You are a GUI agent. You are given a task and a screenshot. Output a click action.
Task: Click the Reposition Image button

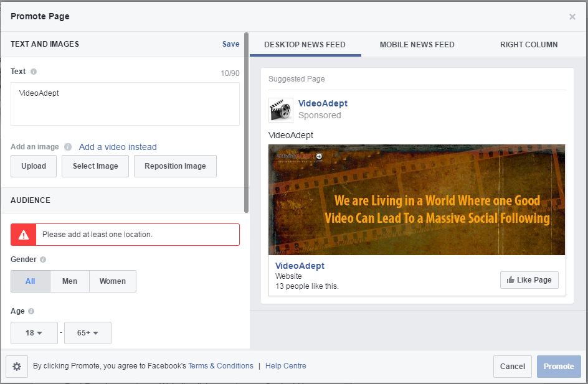pyautogui.click(x=175, y=166)
